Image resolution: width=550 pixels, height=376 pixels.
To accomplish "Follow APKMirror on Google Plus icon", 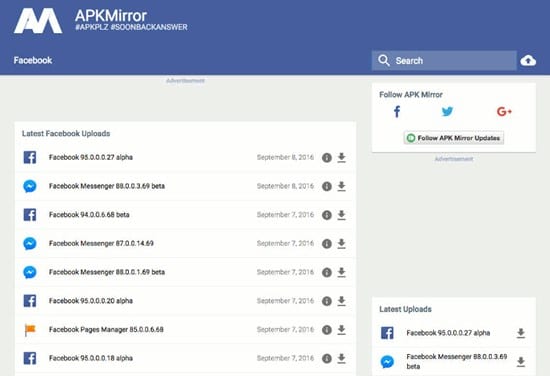I will (504, 112).
